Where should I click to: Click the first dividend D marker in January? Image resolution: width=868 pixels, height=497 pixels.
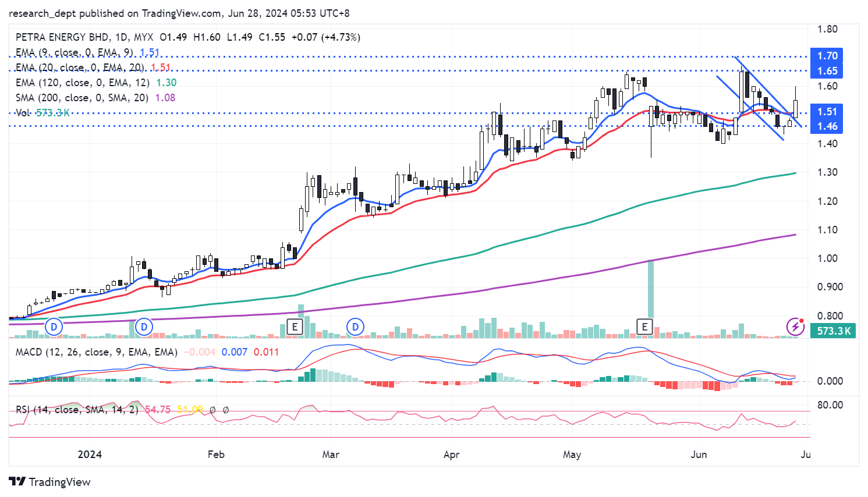click(54, 327)
